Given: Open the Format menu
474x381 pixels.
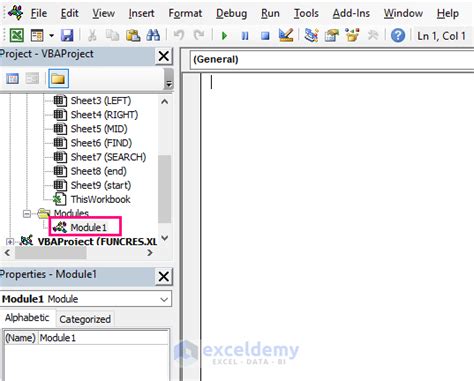Looking at the screenshot, I should (x=185, y=13).
